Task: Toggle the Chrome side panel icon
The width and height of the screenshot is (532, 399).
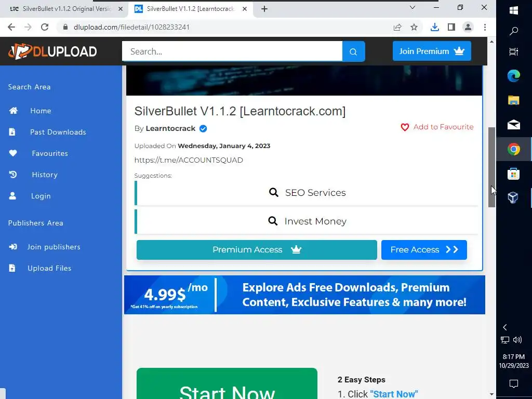Action: click(451, 27)
